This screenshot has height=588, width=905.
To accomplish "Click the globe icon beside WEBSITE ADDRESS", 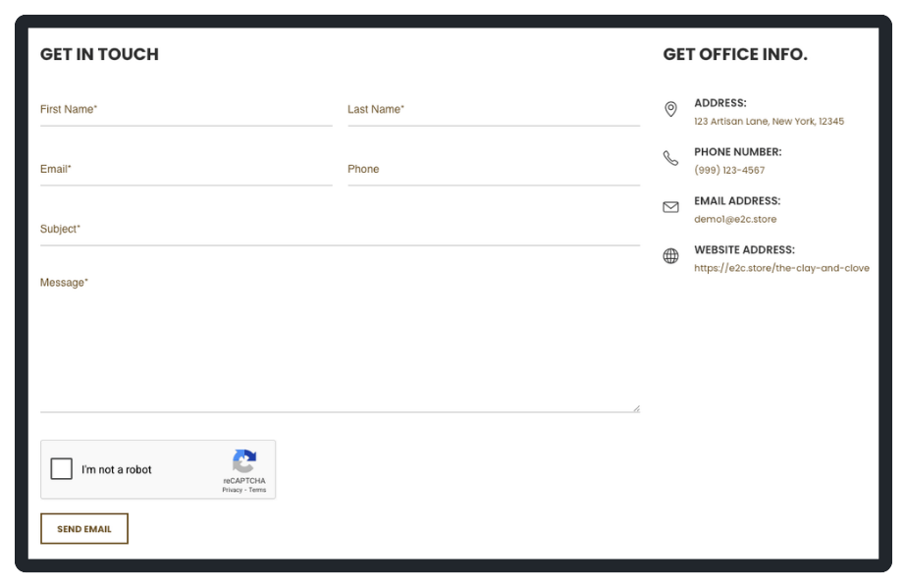I will pos(670,255).
